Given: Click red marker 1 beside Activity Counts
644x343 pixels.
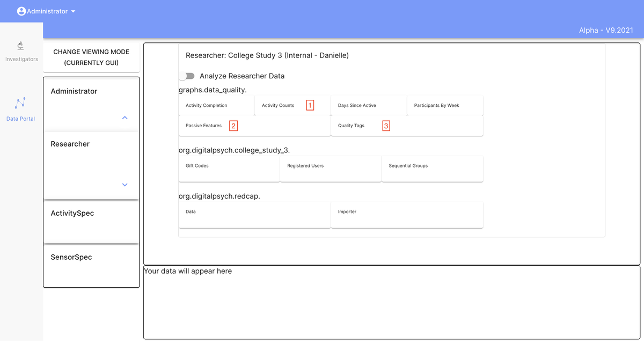Looking at the screenshot, I should 310,105.
